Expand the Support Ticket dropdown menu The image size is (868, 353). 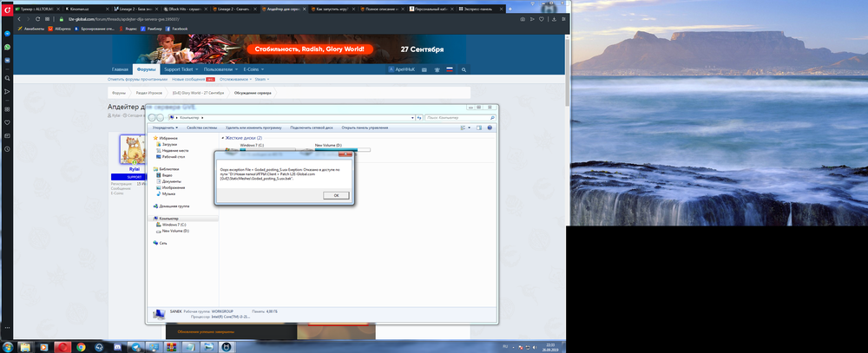pos(181,69)
